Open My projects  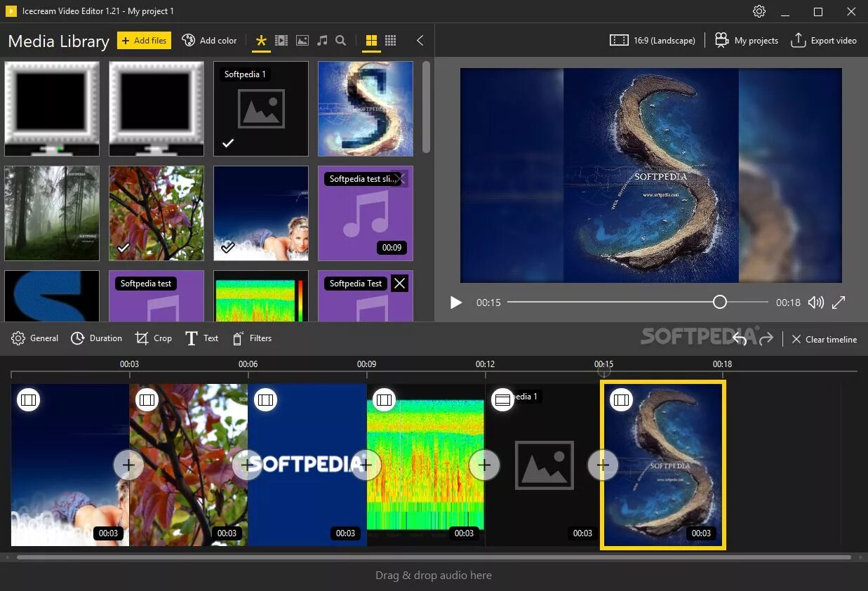coord(747,41)
